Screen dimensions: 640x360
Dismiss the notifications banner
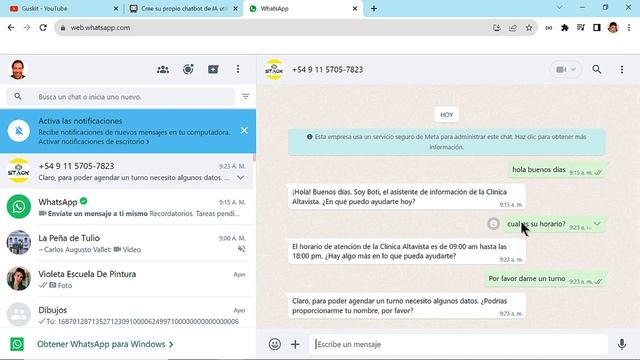click(x=244, y=131)
